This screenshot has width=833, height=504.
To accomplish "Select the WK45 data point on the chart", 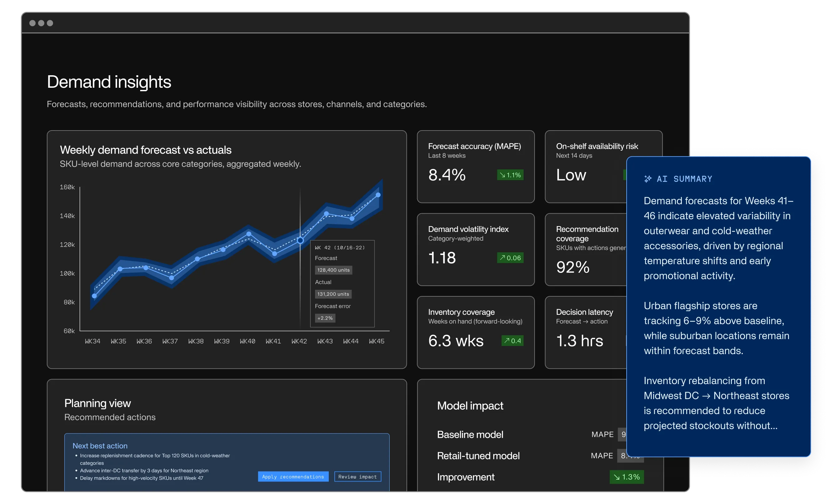I will [x=378, y=195].
